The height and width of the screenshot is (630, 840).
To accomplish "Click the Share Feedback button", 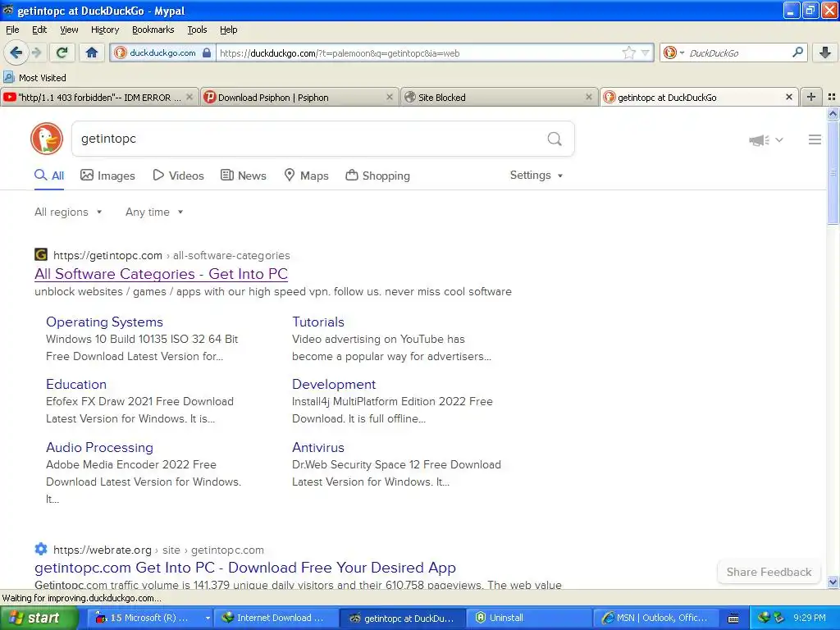I will click(x=769, y=572).
